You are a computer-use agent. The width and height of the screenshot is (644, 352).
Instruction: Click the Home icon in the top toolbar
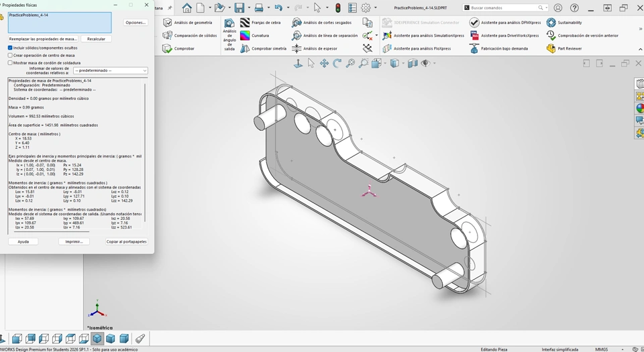tap(187, 8)
